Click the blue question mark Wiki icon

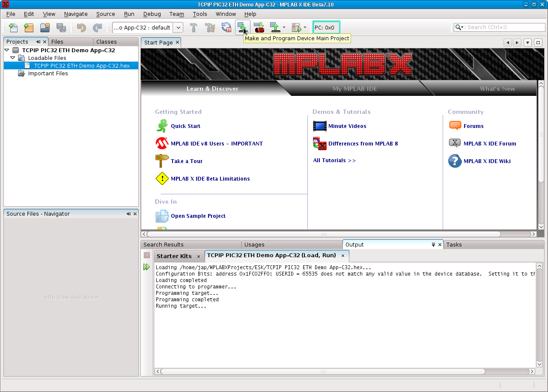coord(455,161)
